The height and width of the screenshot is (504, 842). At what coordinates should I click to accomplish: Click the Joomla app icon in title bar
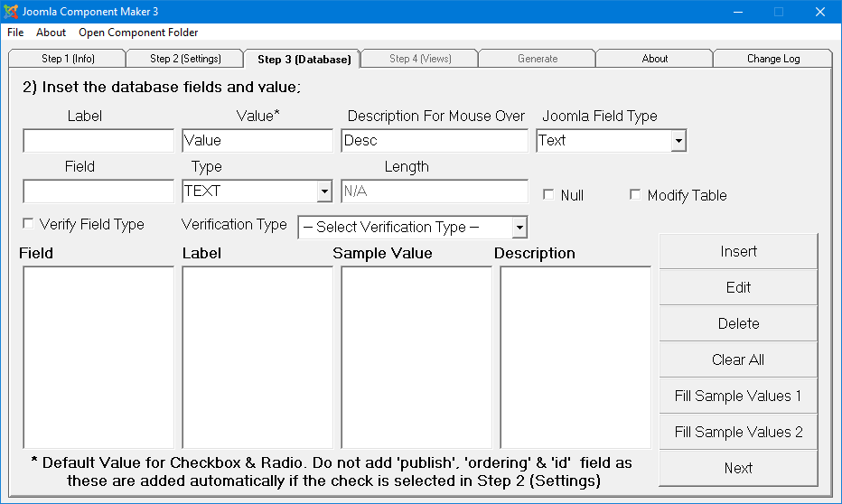point(11,11)
